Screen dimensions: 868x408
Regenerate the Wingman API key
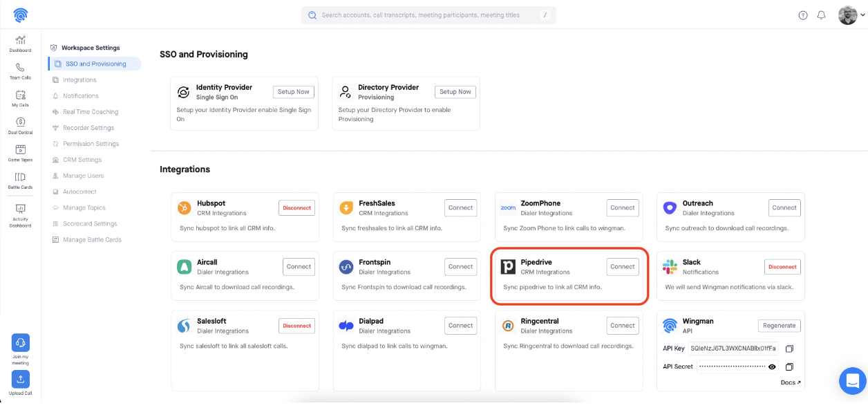click(780, 325)
